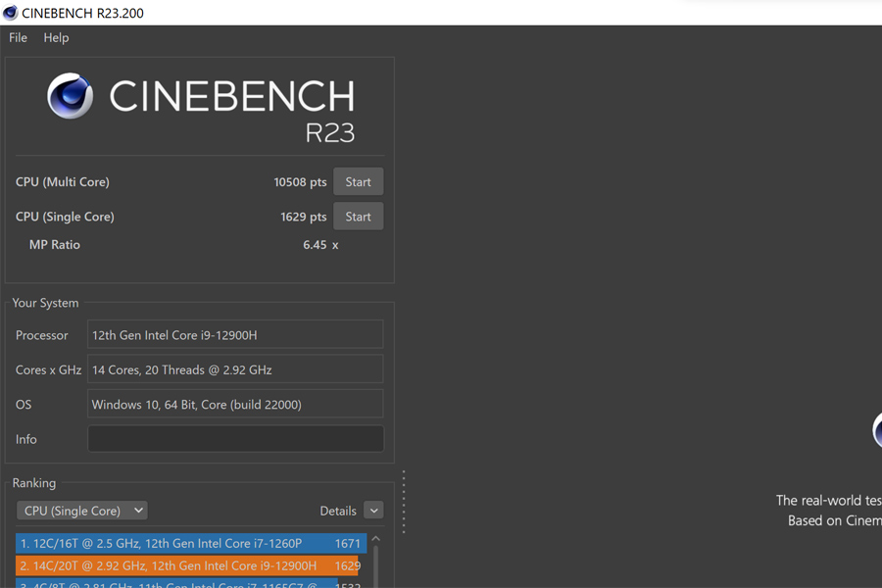This screenshot has height=588, width=882.
Task: Click the Cores x GHz field
Action: (x=235, y=369)
